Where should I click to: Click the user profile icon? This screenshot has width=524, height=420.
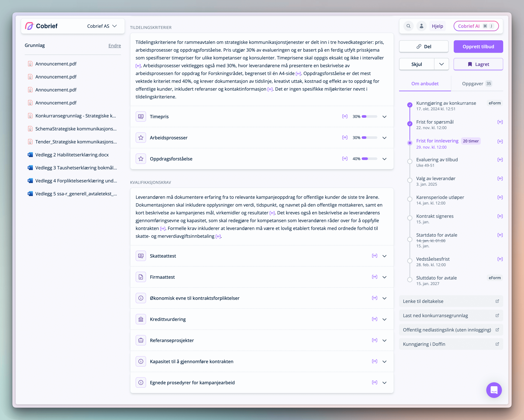[422, 26]
